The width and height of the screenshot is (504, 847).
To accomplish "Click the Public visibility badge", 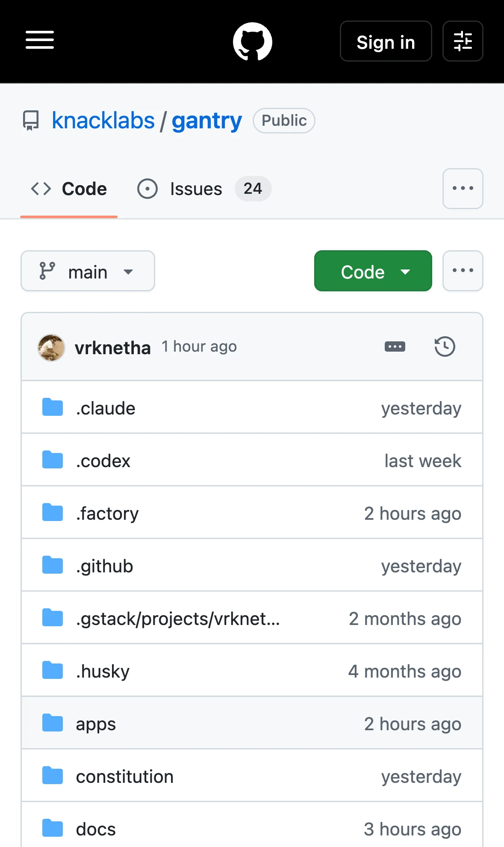I will coord(284,121).
